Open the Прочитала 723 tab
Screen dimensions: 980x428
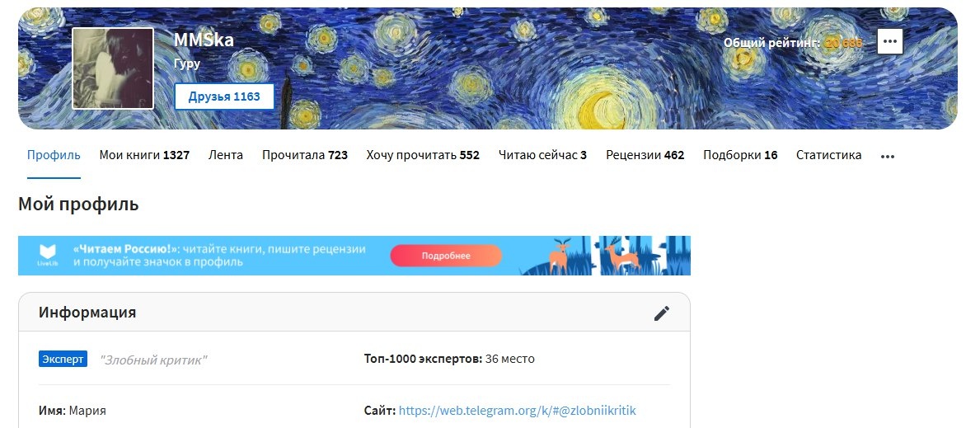coord(305,155)
